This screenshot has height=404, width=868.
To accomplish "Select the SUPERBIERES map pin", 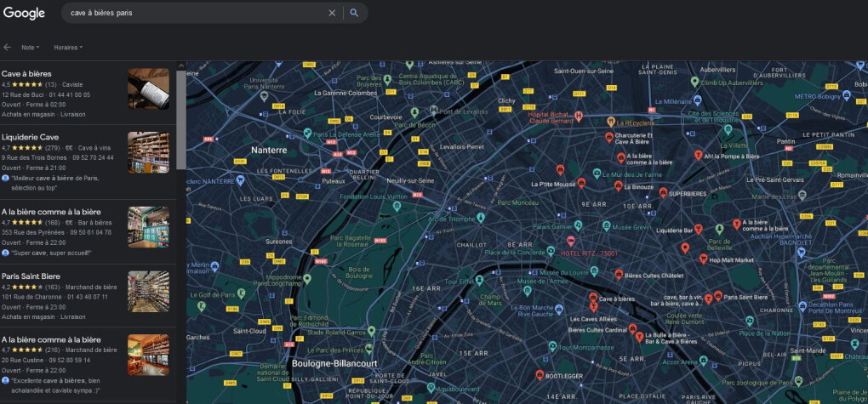I will pyautogui.click(x=663, y=192).
